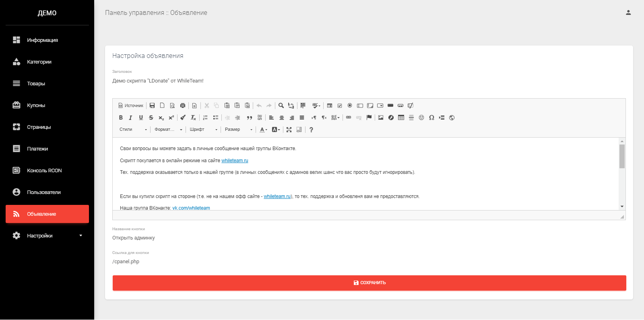
Task: Click the Find magnifier icon
Action: 281,105
